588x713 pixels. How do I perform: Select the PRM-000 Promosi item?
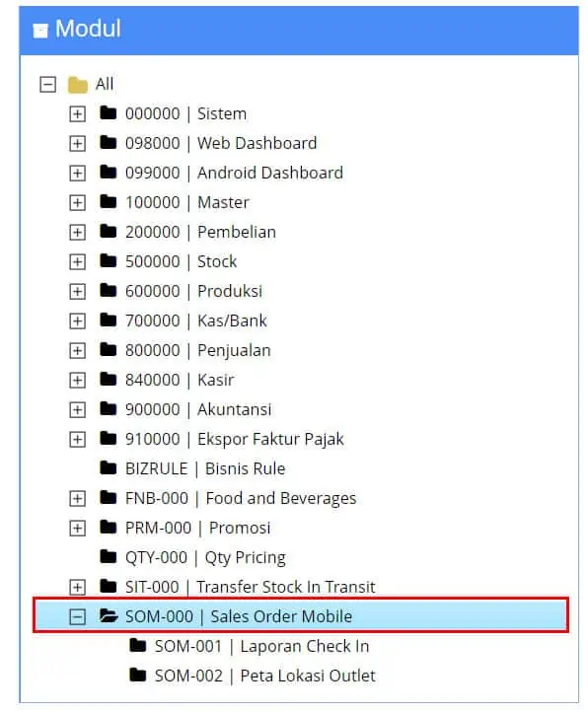198,528
